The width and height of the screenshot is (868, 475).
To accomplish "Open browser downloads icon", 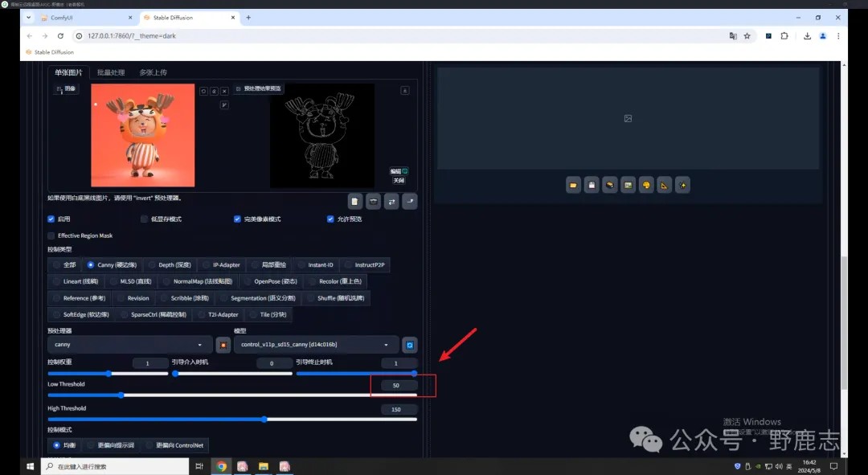I will 807,36.
